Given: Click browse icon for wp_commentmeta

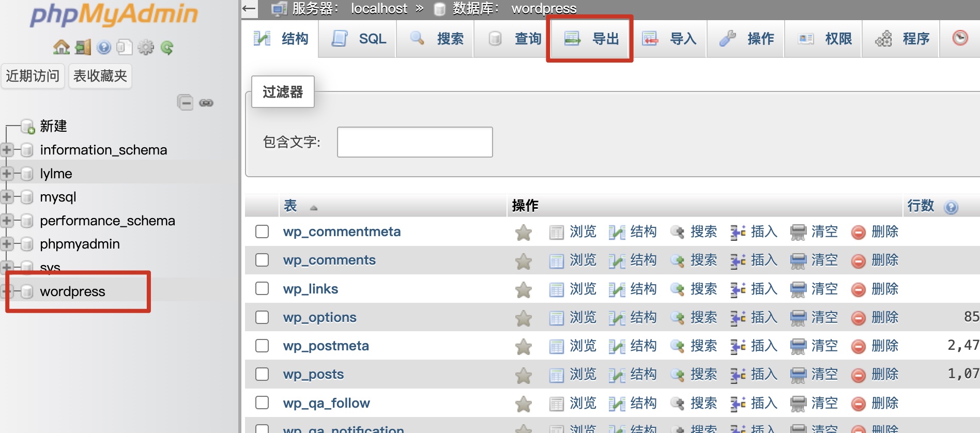Looking at the screenshot, I should [x=557, y=233].
